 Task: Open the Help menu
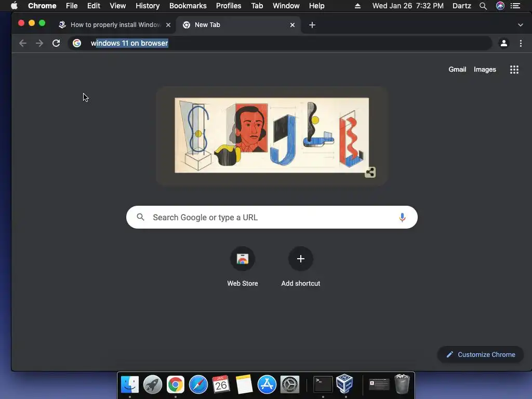pyautogui.click(x=316, y=6)
